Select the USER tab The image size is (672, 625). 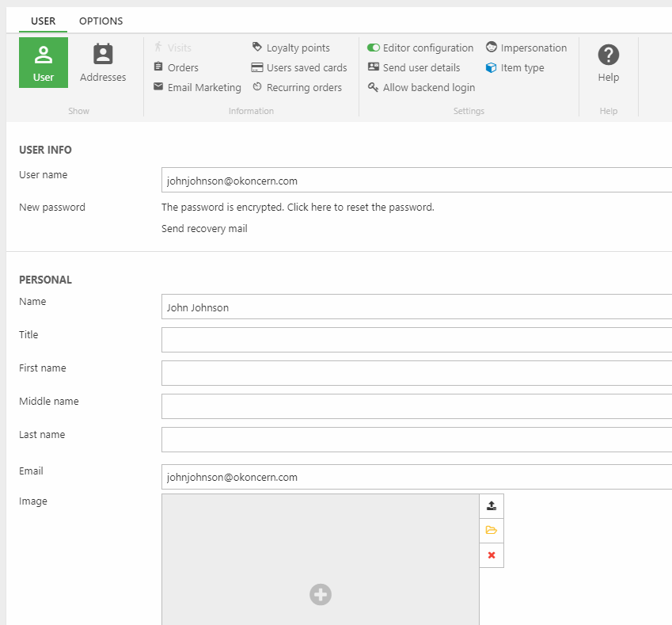click(43, 21)
